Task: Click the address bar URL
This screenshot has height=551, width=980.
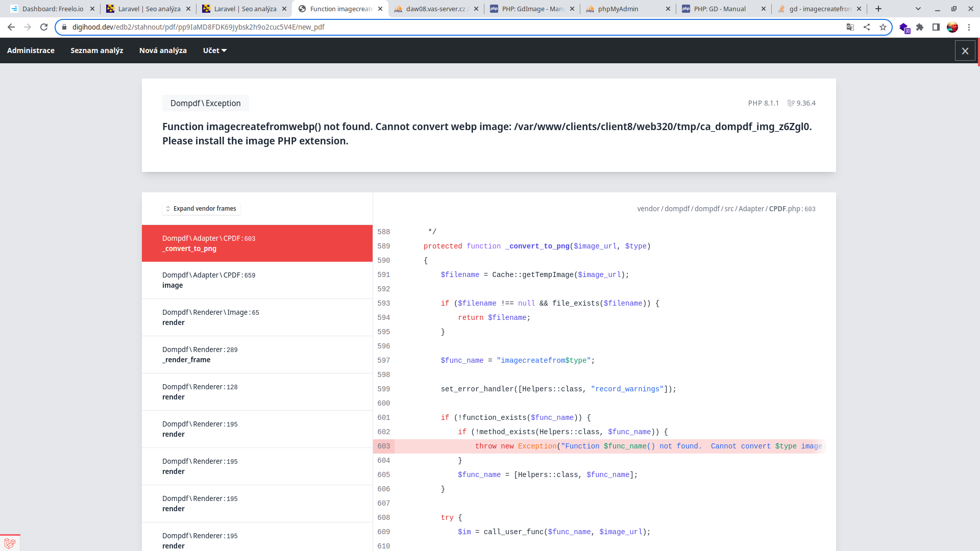Action: tap(198, 27)
